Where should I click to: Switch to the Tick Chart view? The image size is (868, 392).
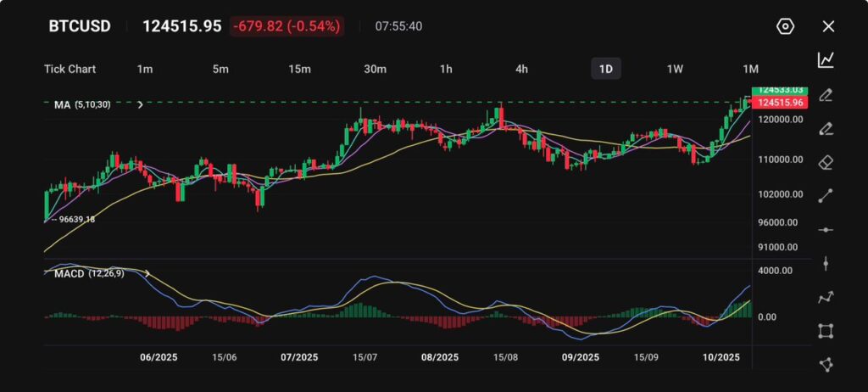[x=70, y=69]
